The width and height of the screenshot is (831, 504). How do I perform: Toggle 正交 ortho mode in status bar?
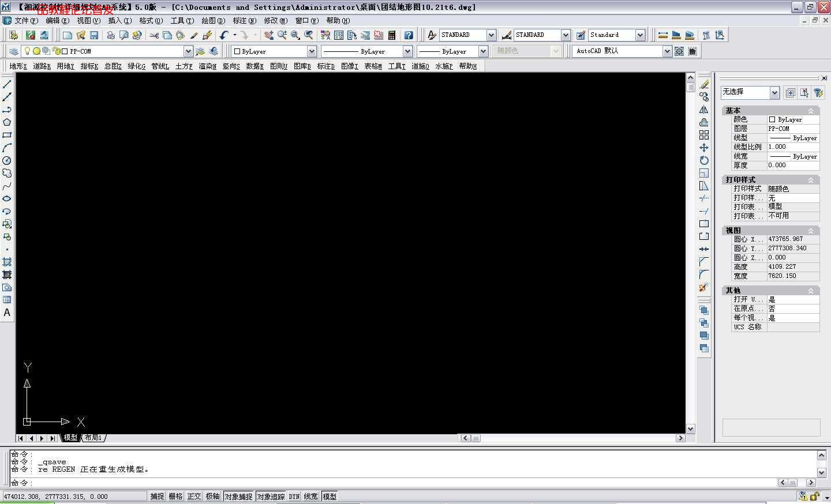coord(194,497)
